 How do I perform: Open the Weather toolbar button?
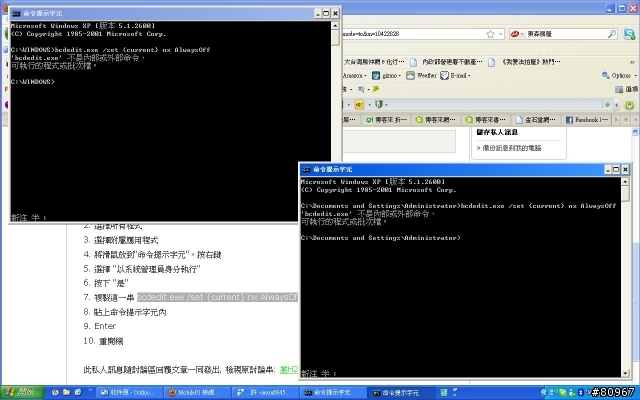click(x=421, y=76)
